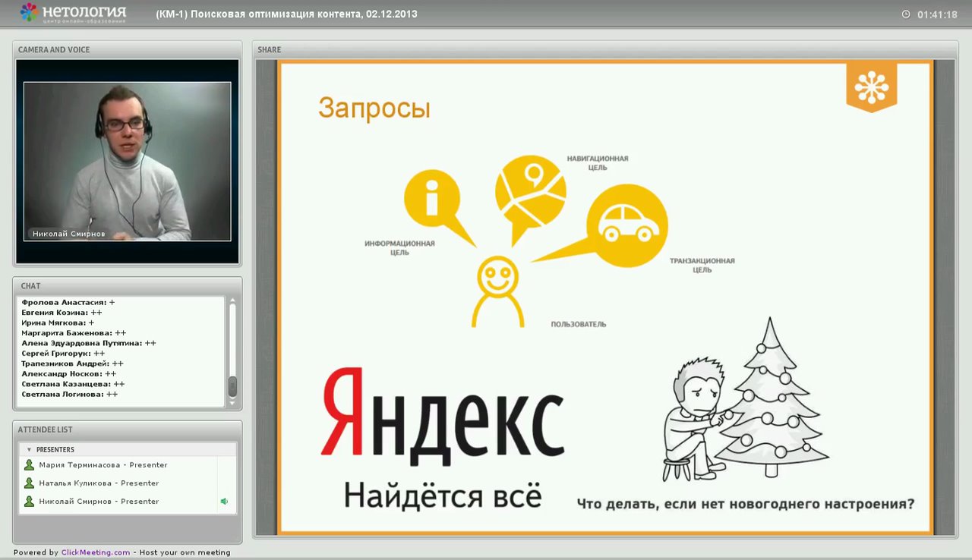
Task: Mute Николай Смирнов via the speaker icon
Action: [x=224, y=501]
